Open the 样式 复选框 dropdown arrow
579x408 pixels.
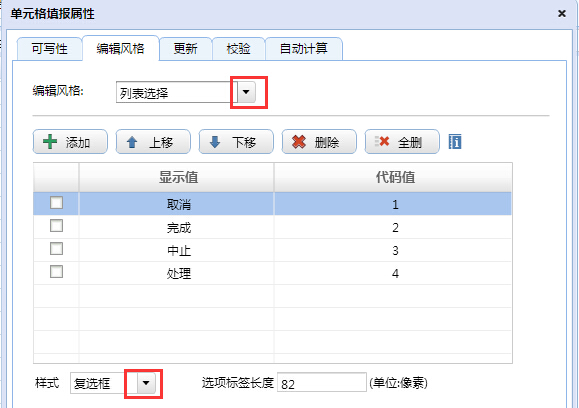click(146, 383)
